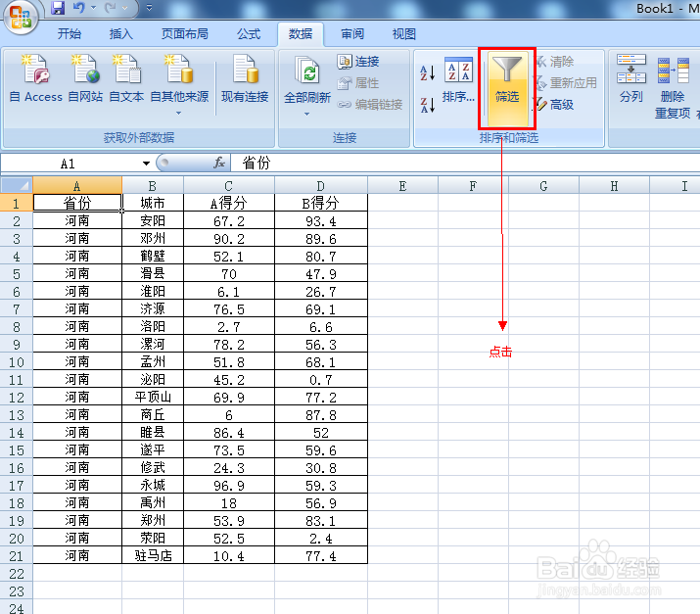The height and width of the screenshot is (614, 700).
Task: Undo the last action
Action: (79, 8)
